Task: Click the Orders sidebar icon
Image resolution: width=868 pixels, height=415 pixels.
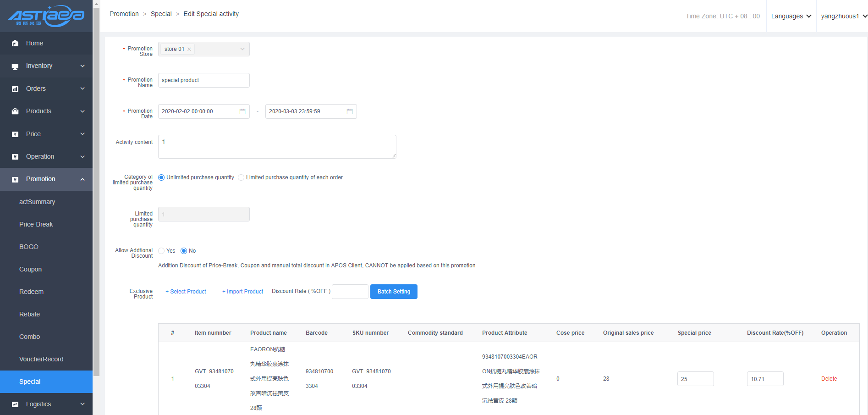Action: point(15,89)
